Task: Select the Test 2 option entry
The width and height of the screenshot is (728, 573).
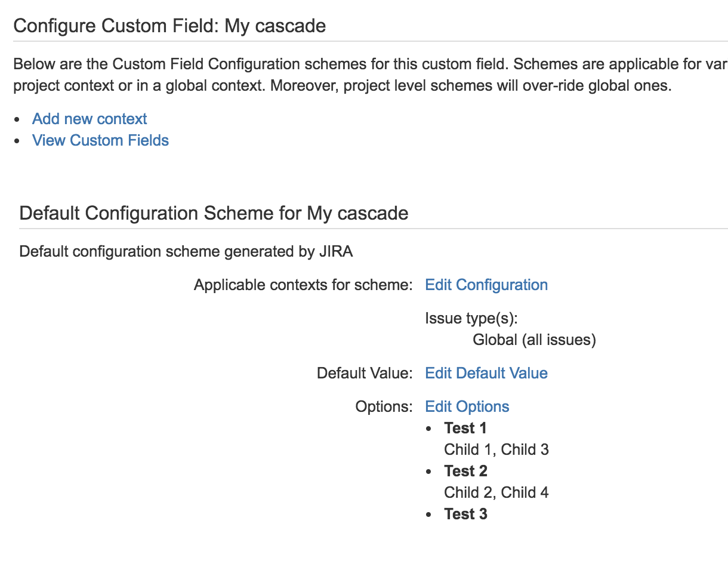Action: [x=465, y=471]
